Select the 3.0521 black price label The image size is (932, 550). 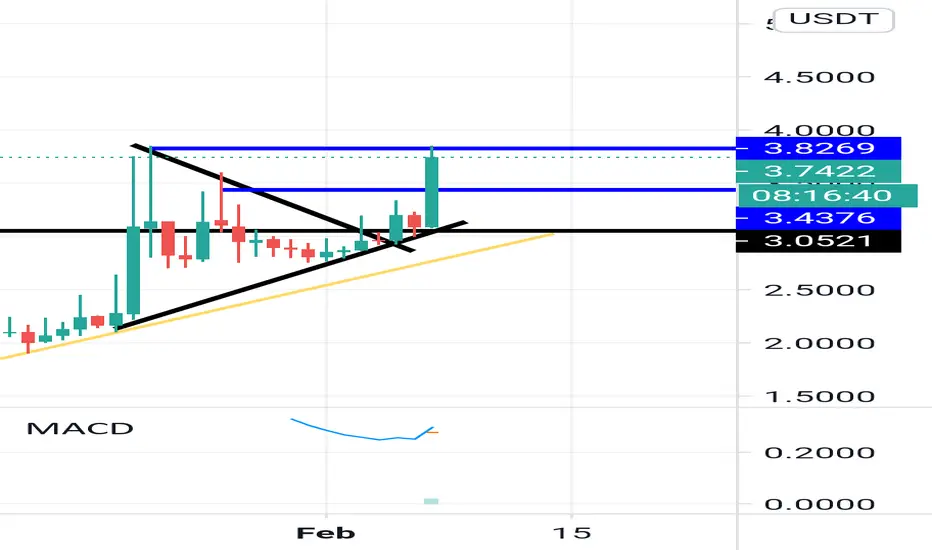(x=818, y=241)
